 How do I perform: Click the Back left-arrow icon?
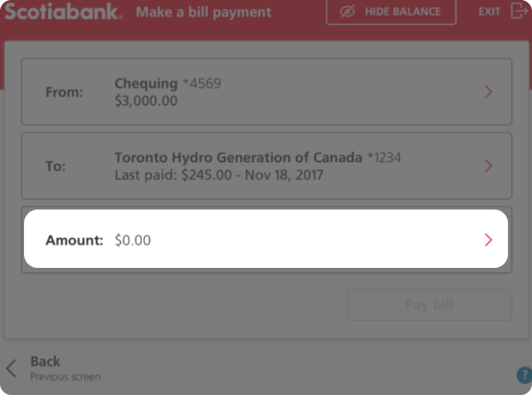point(11,368)
